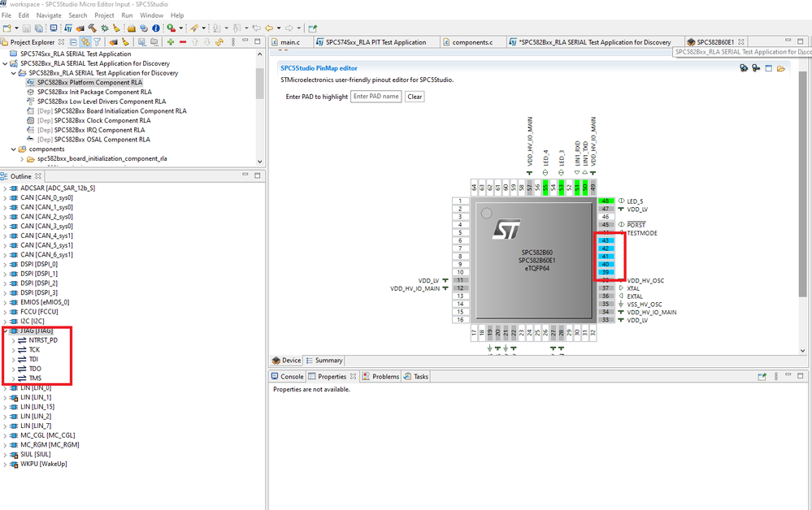The height and width of the screenshot is (510, 812).
Task: Click green pin 48 LED_5 on chip
Action: pyautogui.click(x=606, y=201)
